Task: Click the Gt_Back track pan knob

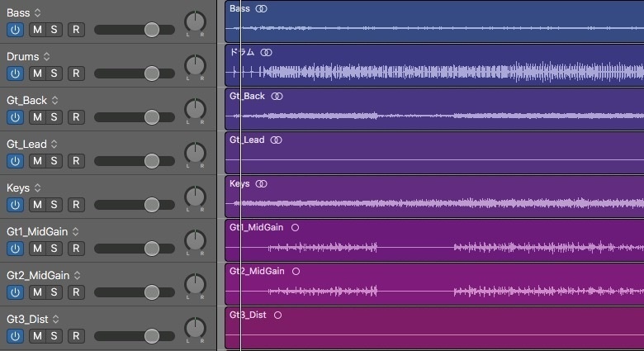Action: 195,109
